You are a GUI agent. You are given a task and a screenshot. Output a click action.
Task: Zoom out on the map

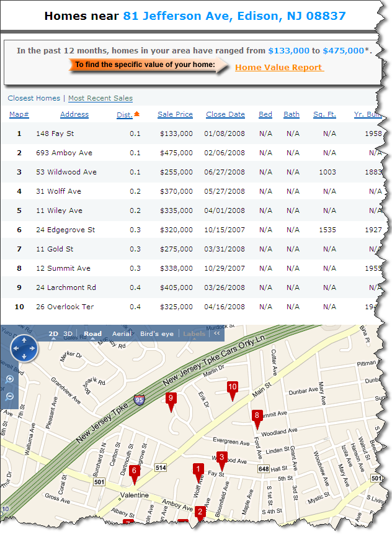pos(9,396)
